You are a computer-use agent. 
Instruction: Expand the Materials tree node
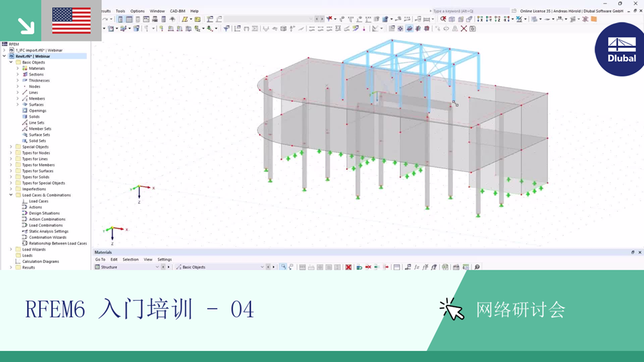tap(18, 68)
